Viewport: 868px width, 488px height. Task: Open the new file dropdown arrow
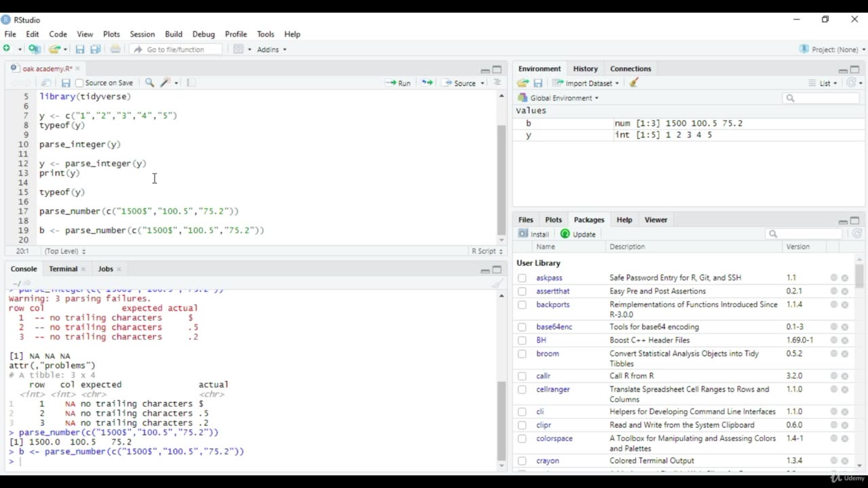pyautogui.click(x=20, y=49)
